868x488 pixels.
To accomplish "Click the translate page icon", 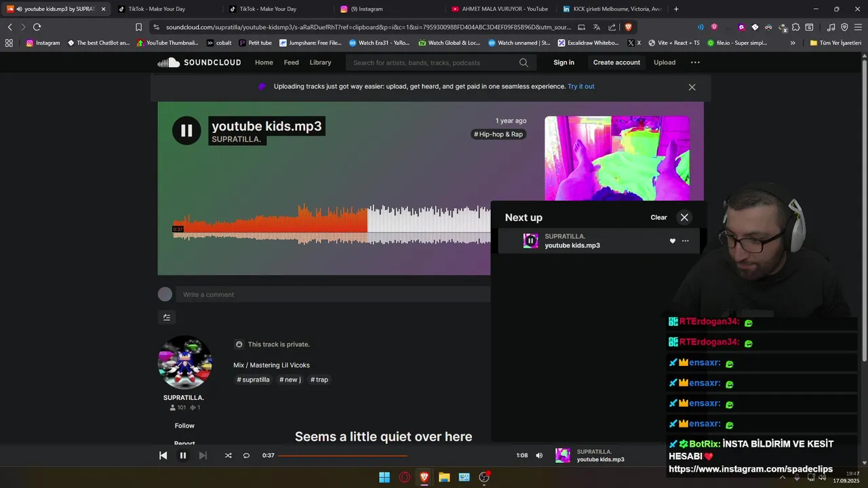I will point(596,27).
